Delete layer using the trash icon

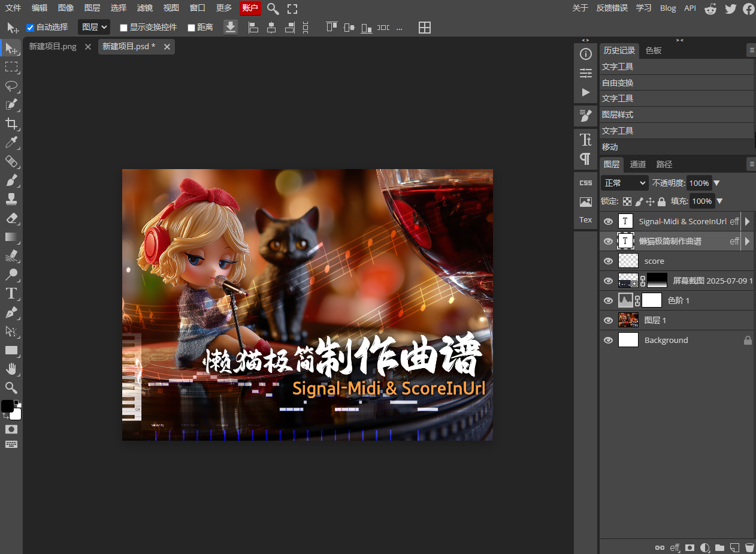click(749, 547)
